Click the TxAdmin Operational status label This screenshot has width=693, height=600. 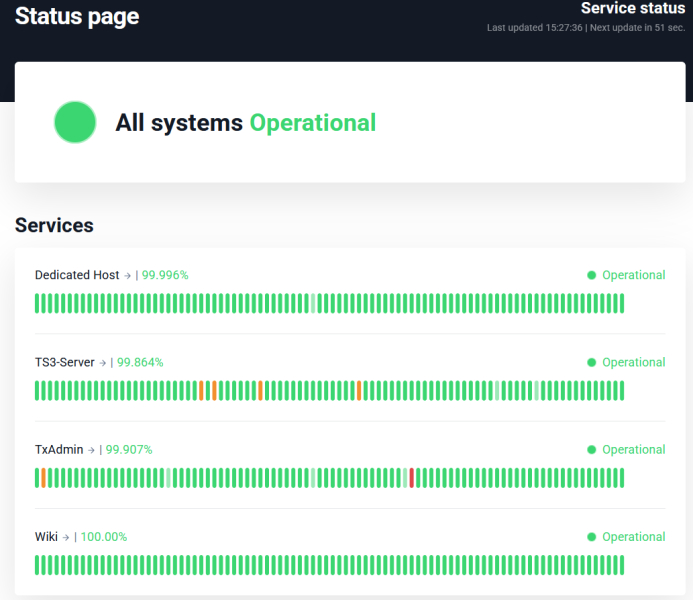click(x=633, y=450)
